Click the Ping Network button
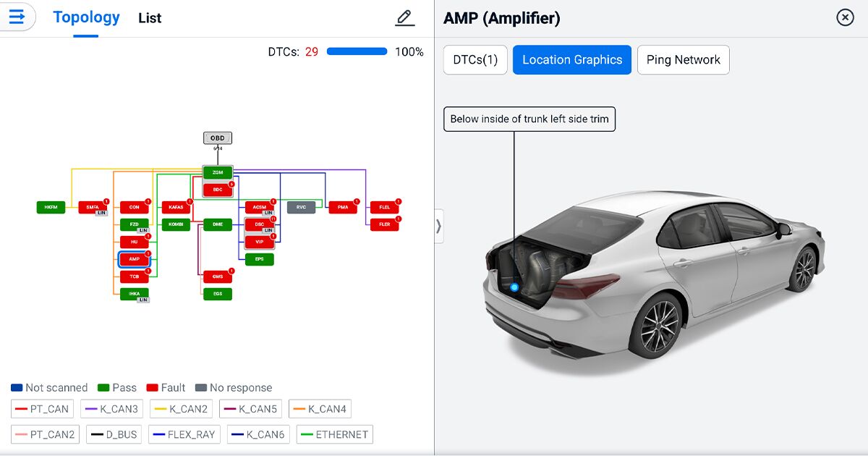The width and height of the screenshot is (868, 456). click(x=683, y=60)
